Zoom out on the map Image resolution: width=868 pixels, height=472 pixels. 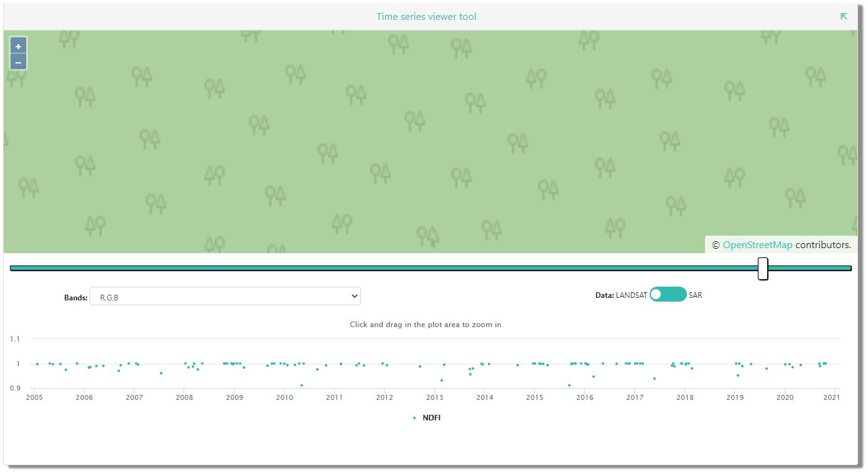click(x=18, y=62)
